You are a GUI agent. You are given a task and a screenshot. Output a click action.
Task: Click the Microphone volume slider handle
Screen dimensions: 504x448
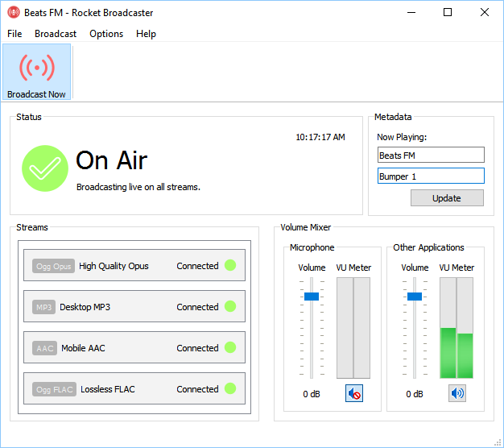tap(312, 297)
